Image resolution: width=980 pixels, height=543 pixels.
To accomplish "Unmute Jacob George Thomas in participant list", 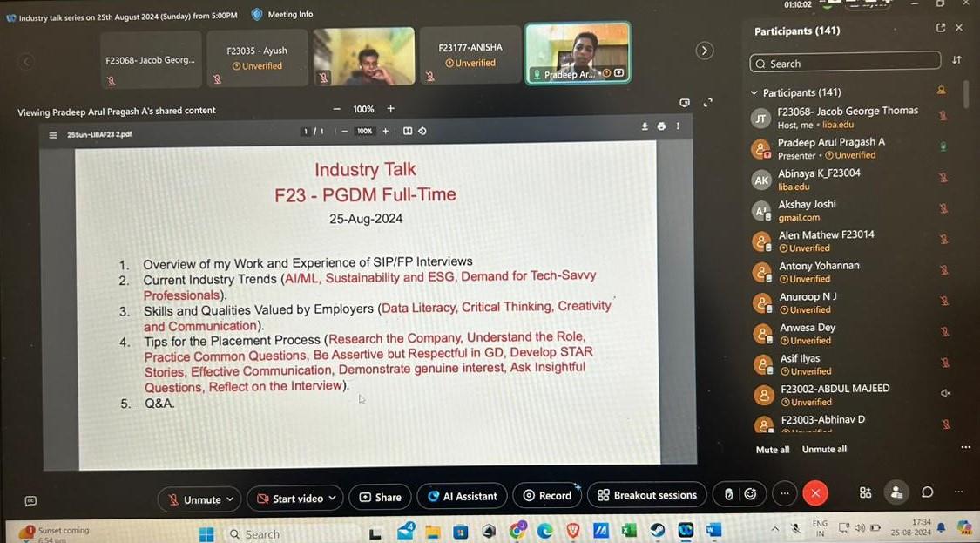I will [x=943, y=116].
